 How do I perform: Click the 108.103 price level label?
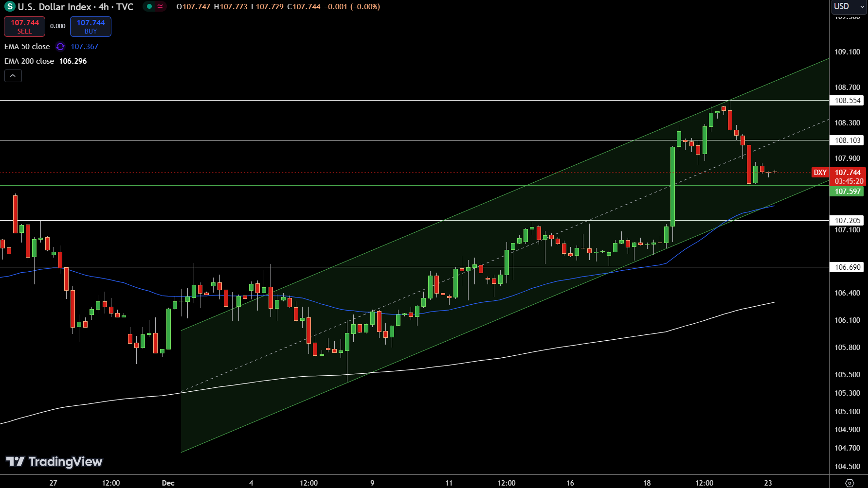847,140
